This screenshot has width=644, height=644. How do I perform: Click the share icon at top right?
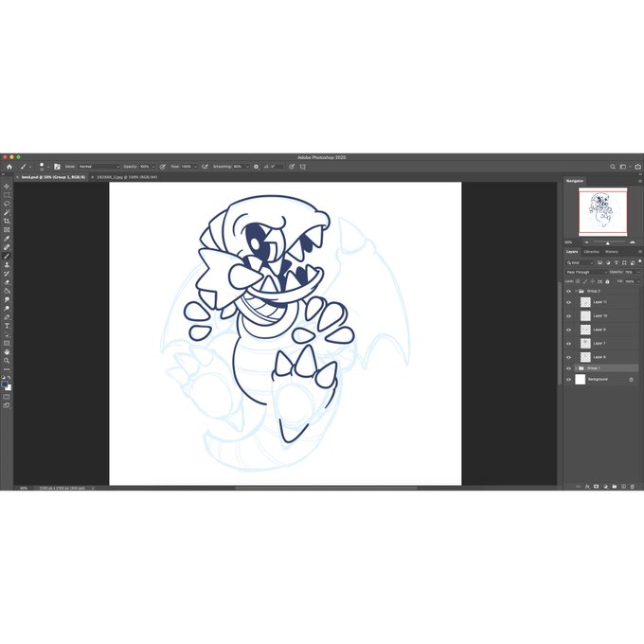tap(637, 167)
